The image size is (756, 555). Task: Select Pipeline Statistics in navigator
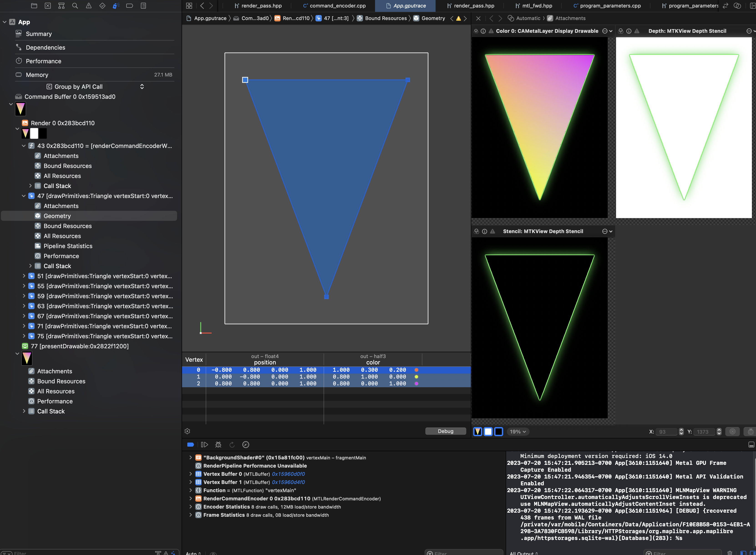tap(68, 246)
